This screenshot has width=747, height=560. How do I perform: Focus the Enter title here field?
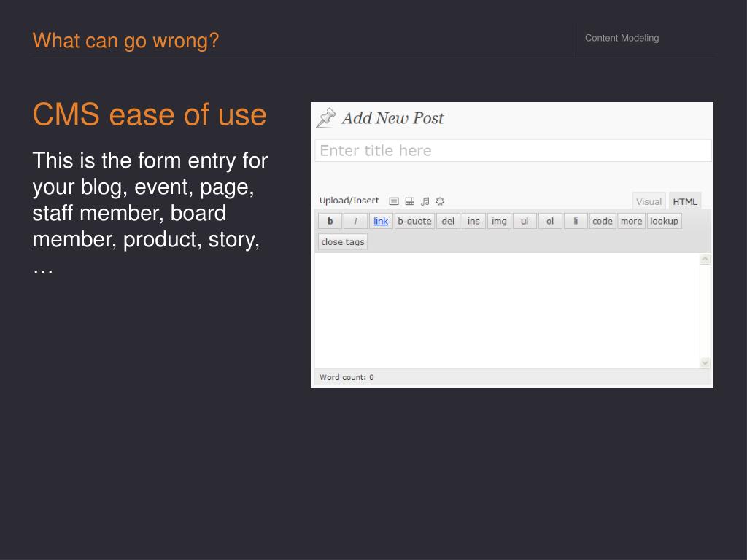pos(513,150)
